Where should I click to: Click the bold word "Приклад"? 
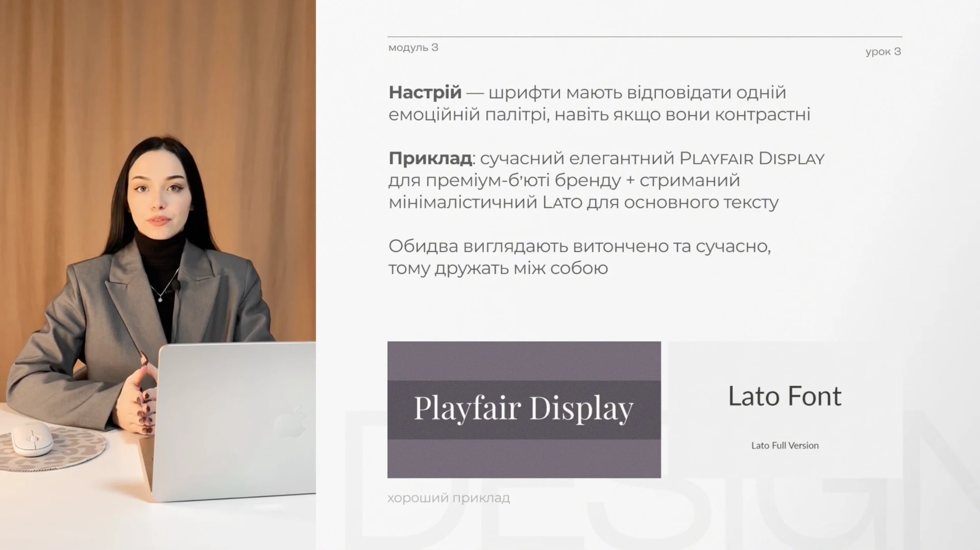(x=430, y=158)
